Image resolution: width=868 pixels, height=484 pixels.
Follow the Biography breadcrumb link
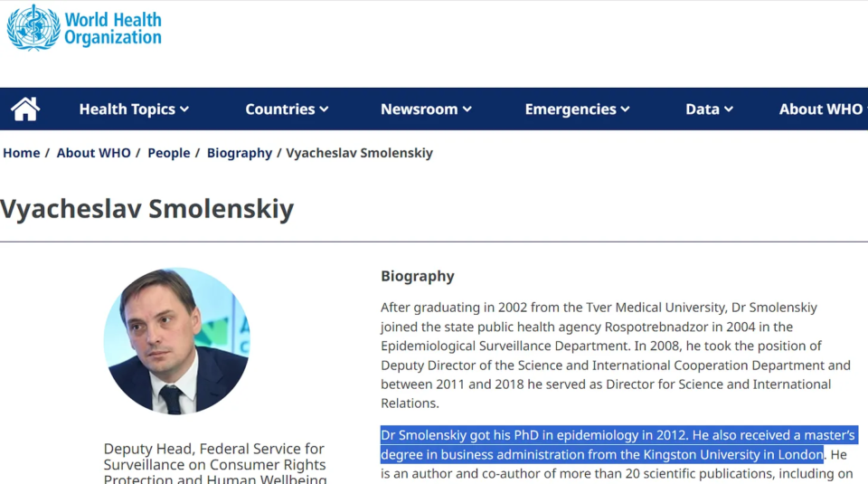coord(240,153)
